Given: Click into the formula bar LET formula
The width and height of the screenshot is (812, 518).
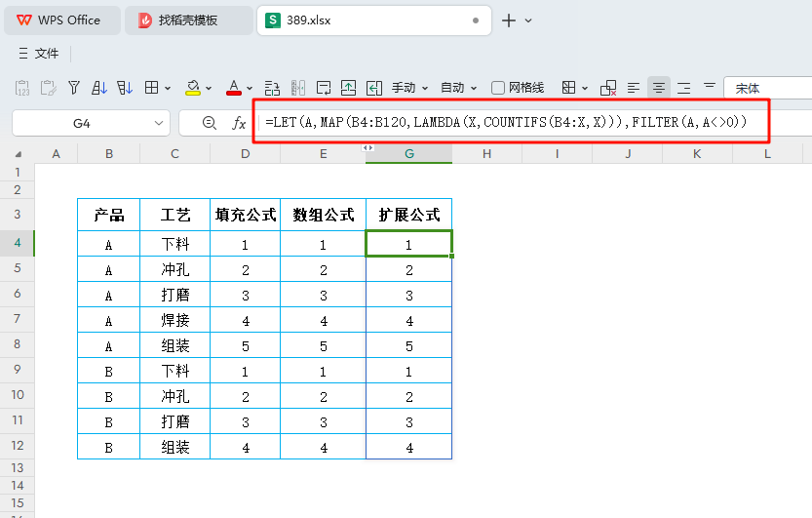Looking at the screenshot, I should [x=506, y=122].
